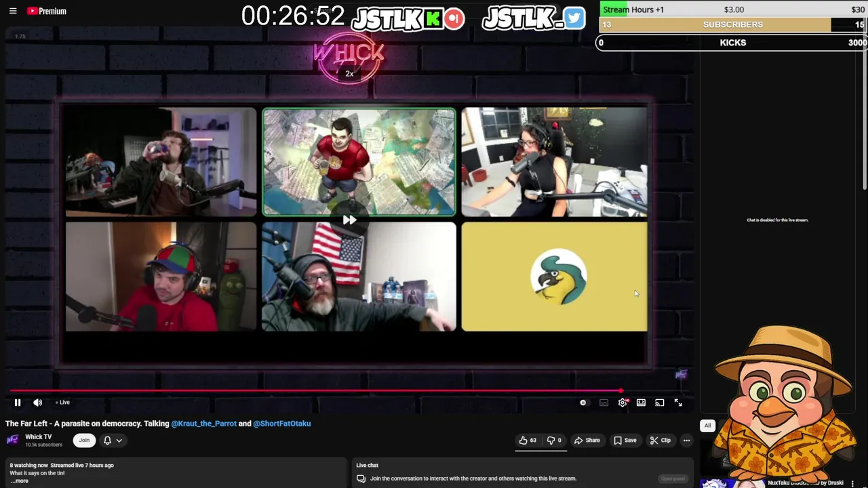Open the YouTube hamburger guide menu
Image resolution: width=868 pixels, height=488 pixels.
pyautogui.click(x=13, y=11)
